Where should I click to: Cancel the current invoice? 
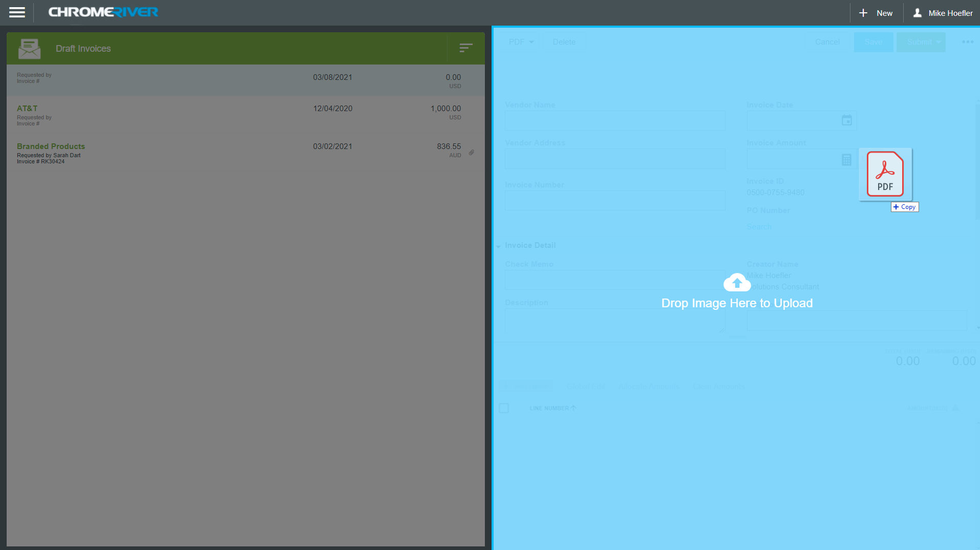click(x=827, y=41)
